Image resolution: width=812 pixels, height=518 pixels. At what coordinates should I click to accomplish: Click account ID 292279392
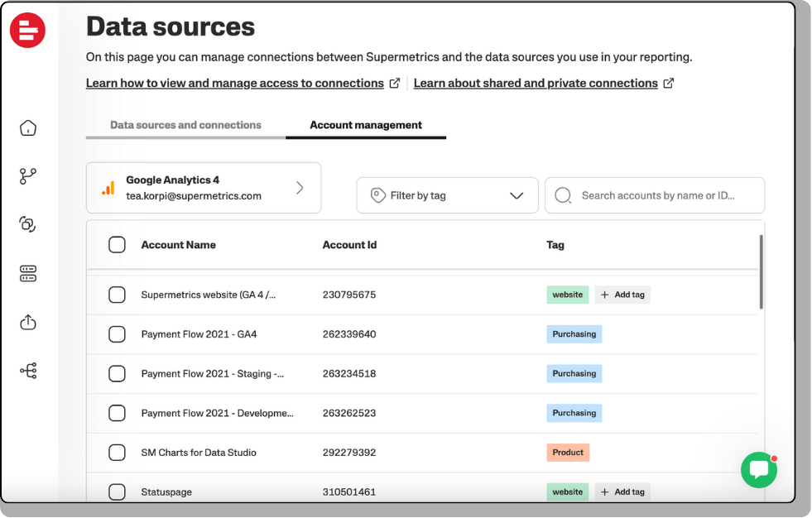[x=349, y=453]
